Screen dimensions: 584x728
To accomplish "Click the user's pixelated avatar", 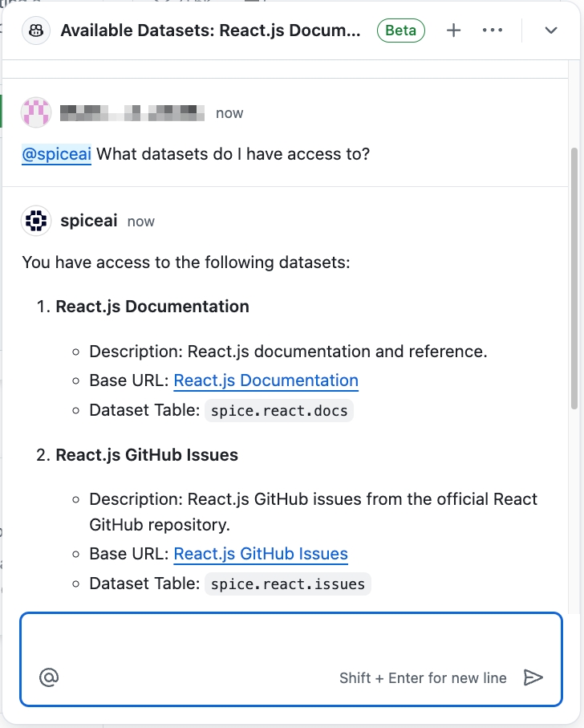I will pos(36,112).
